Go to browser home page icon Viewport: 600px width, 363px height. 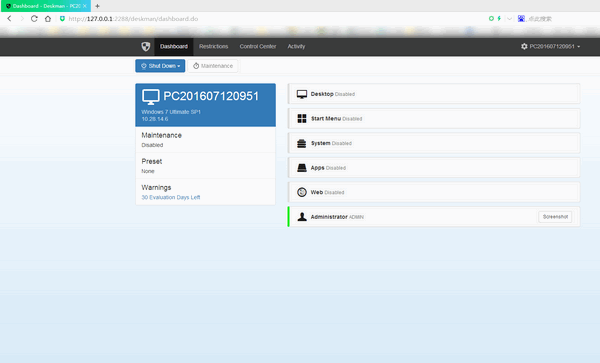coord(47,19)
